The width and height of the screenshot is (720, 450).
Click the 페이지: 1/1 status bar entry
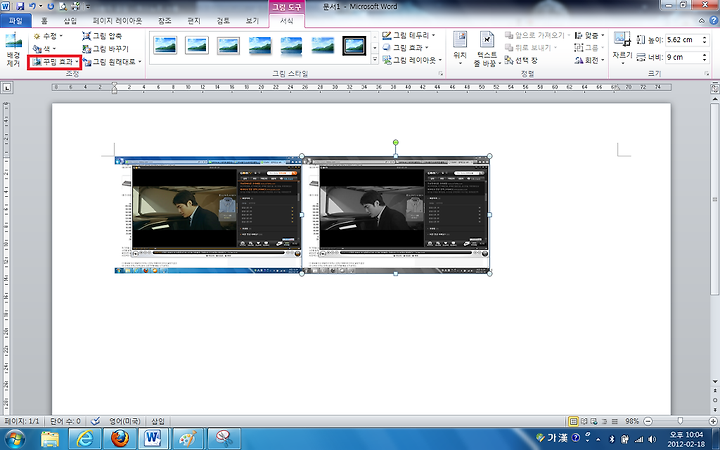pyautogui.click(x=22, y=421)
